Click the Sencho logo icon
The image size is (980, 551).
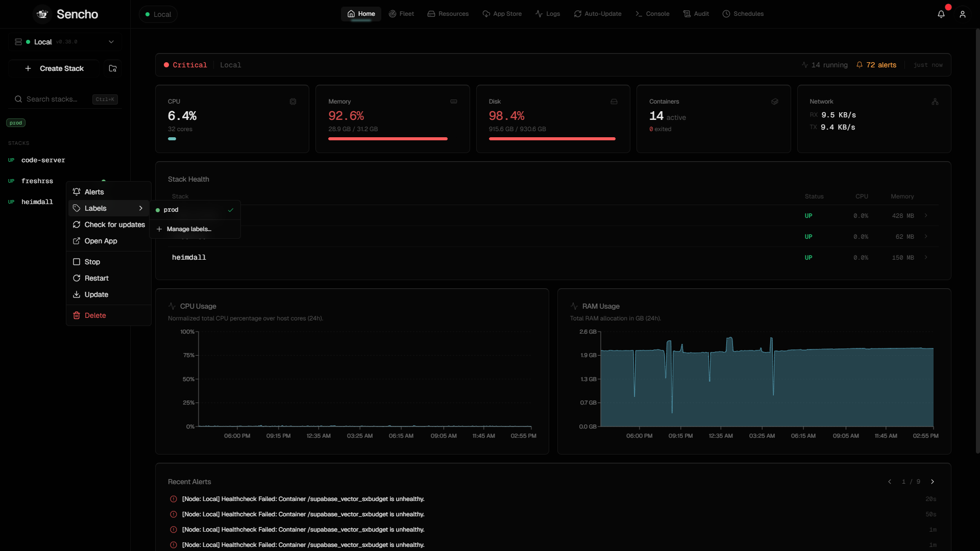point(42,14)
